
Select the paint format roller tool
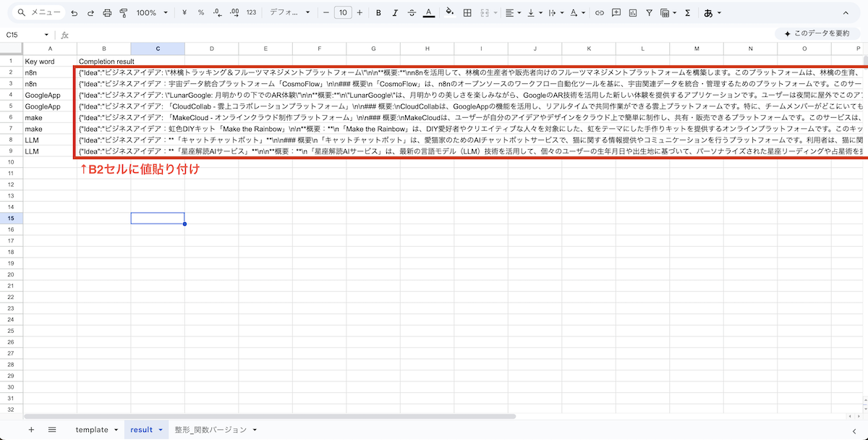click(123, 13)
